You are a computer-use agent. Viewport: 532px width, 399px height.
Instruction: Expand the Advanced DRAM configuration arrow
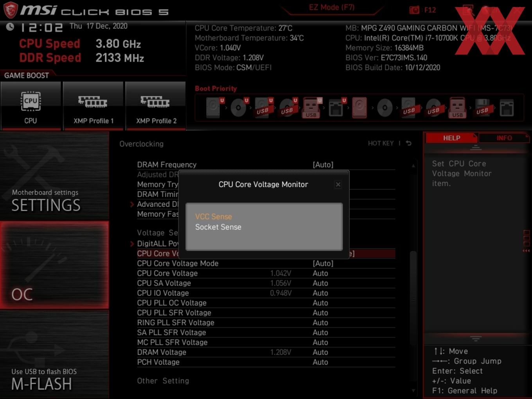tap(132, 204)
